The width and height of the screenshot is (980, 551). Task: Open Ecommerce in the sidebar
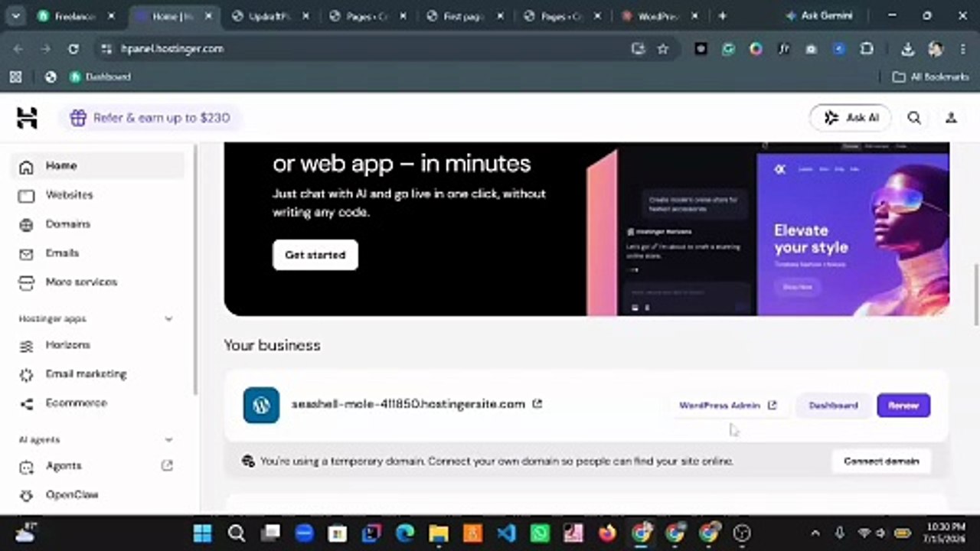pos(98,403)
